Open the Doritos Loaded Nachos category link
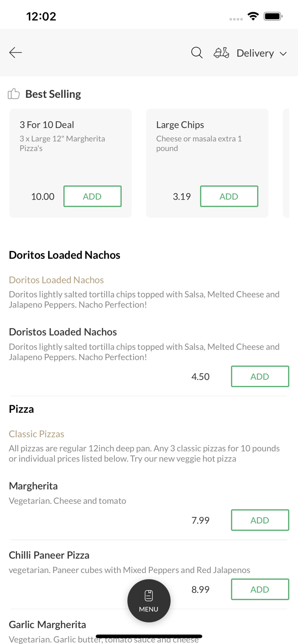This screenshot has width=298, height=644. coord(56,280)
